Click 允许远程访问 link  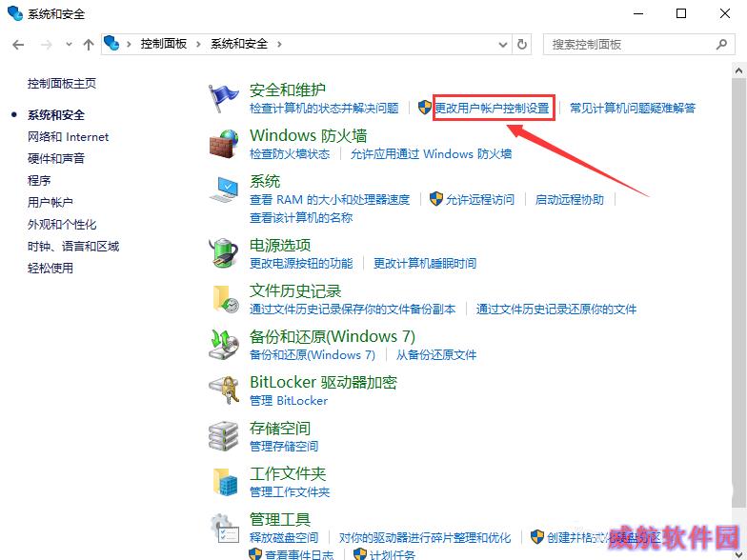pyautogui.click(x=480, y=200)
